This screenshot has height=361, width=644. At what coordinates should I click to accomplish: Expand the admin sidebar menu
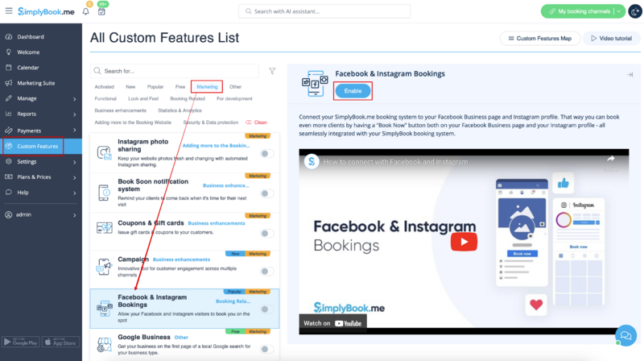tap(75, 215)
